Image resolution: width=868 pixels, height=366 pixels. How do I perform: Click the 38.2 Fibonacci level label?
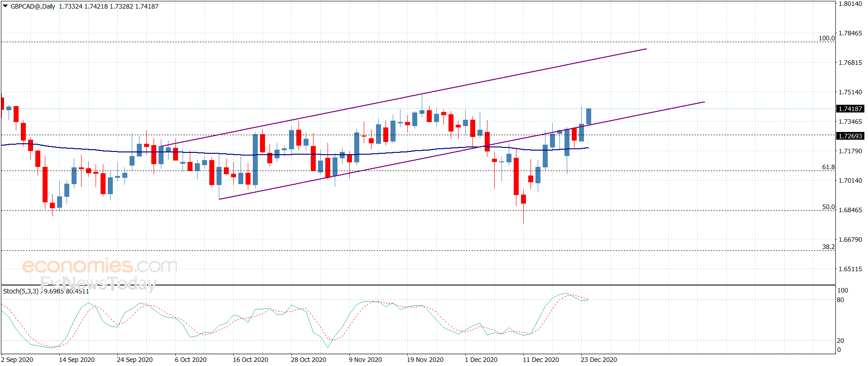828,247
